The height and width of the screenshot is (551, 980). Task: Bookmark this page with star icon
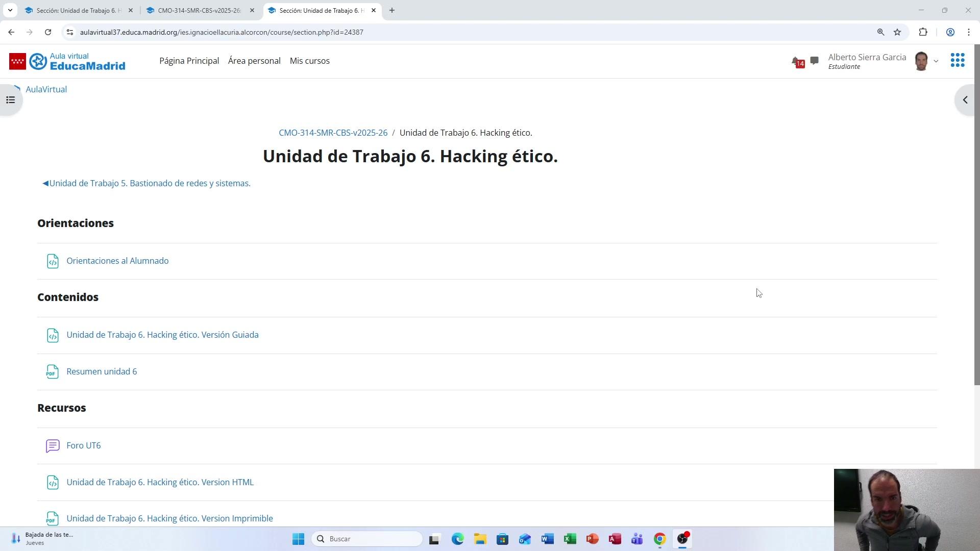coord(897,32)
